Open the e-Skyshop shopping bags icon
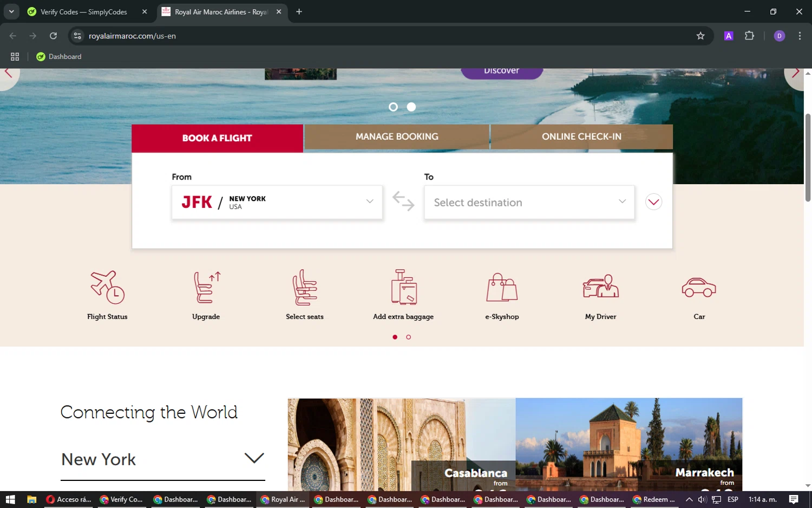The height and width of the screenshot is (508, 812). [x=502, y=287]
